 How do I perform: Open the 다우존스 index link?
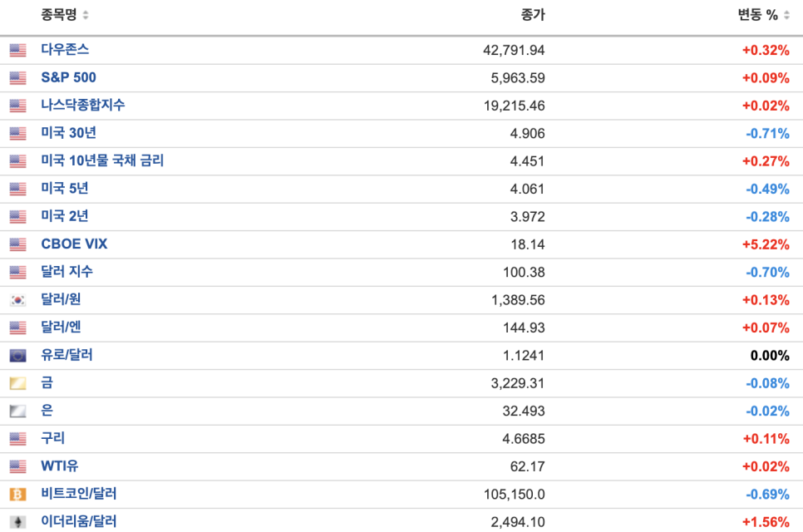[65, 50]
